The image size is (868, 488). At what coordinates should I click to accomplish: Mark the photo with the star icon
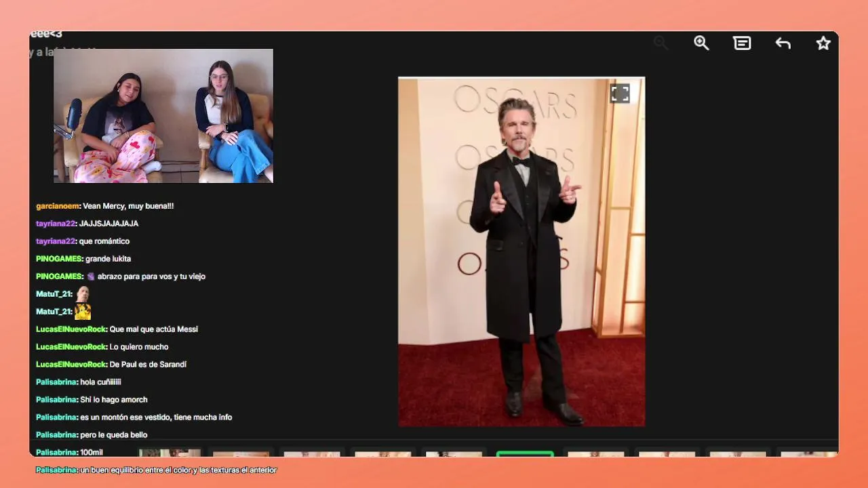pos(823,43)
